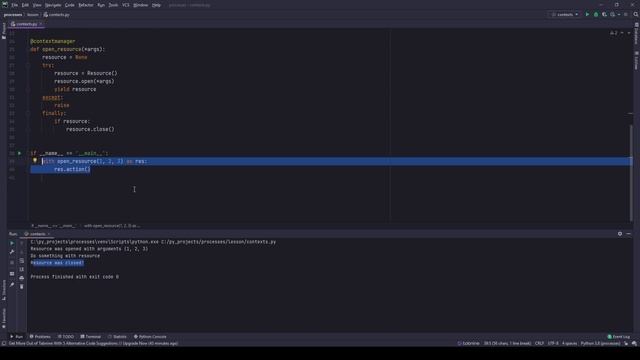
Task: Open the File menu
Action: point(15,5)
